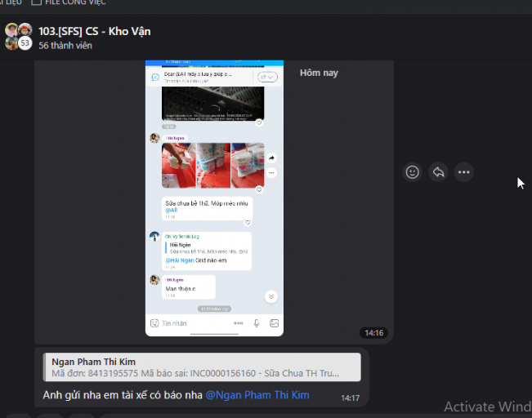This screenshot has width=532, height=418.
Task: Open the FILE CÔNG VIỆC tab
Action: (x=69, y=2)
